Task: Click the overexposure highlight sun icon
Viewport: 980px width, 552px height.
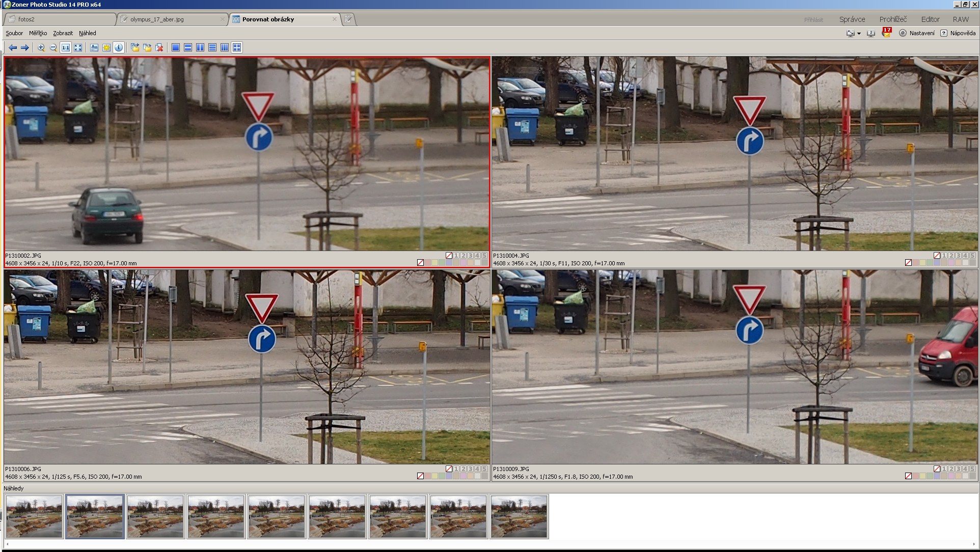Action: tap(106, 47)
